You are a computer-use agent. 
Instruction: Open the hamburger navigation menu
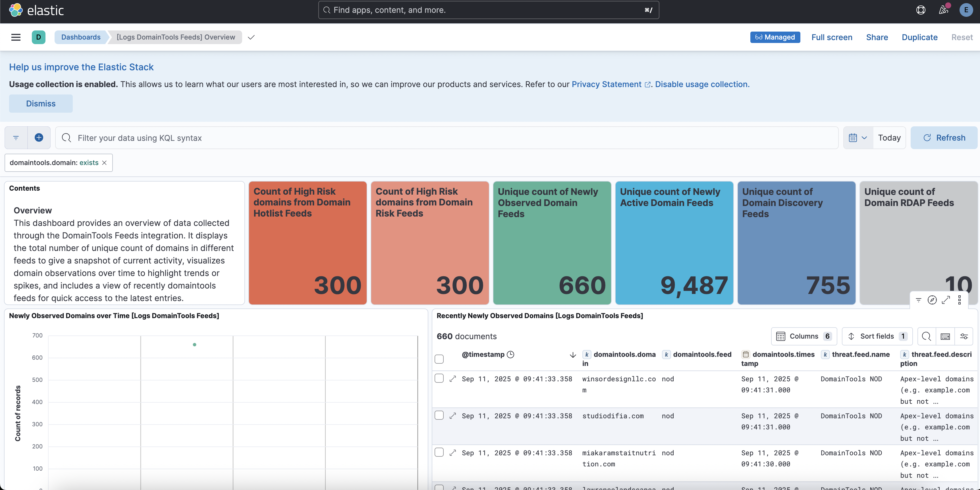[x=16, y=37]
